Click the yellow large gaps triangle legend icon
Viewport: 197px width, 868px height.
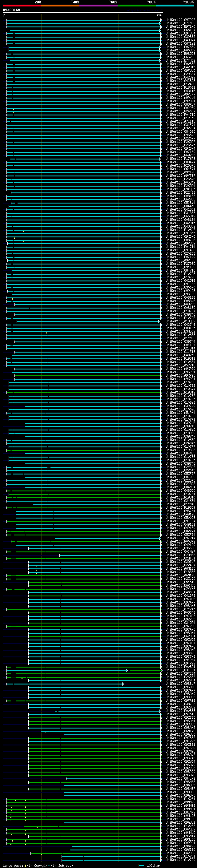pos(25,866)
